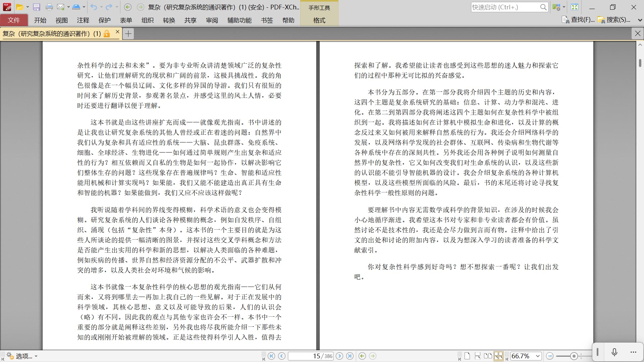The image size is (644, 362).
Task: Click the 查找(F) find button
Action: coord(578,20)
